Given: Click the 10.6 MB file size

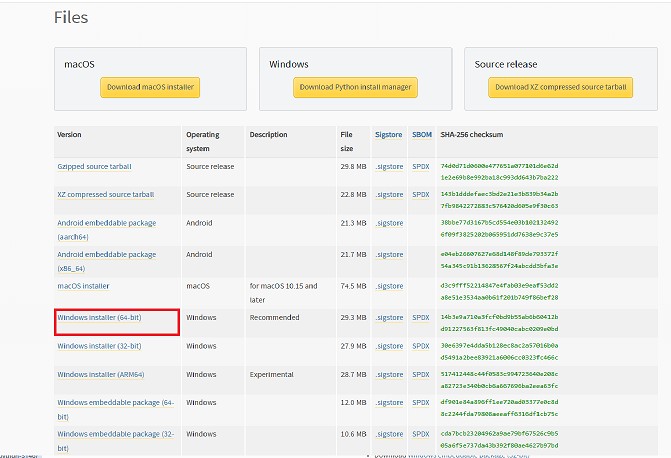Looking at the screenshot, I should pyautogui.click(x=353, y=434).
